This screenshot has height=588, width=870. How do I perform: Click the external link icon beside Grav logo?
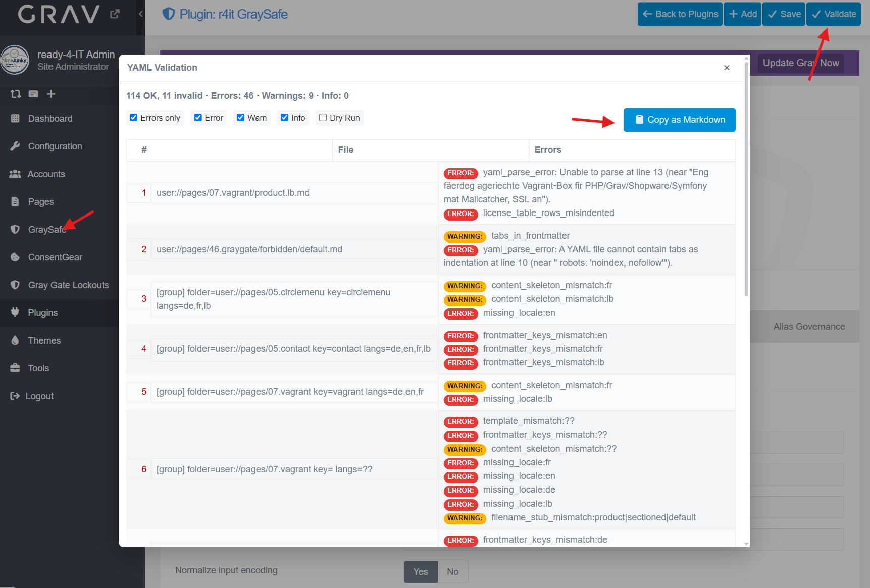coord(115,14)
